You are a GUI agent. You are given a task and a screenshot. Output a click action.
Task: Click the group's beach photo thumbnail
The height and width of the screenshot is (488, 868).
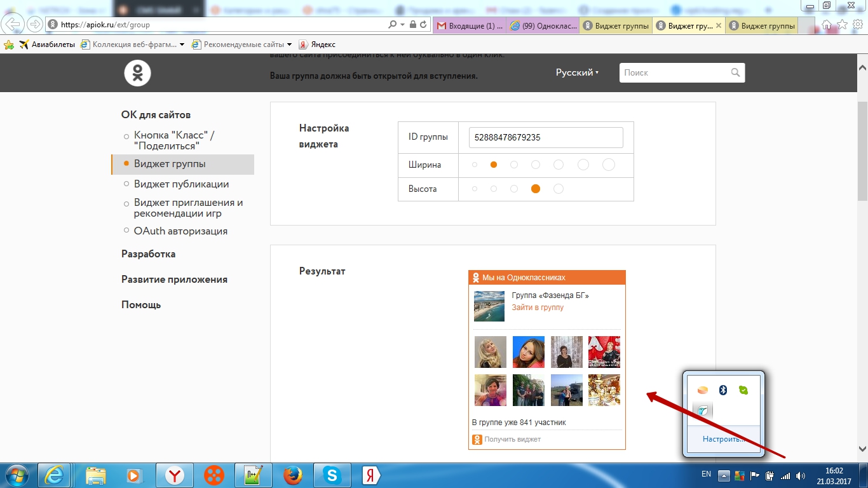489,306
